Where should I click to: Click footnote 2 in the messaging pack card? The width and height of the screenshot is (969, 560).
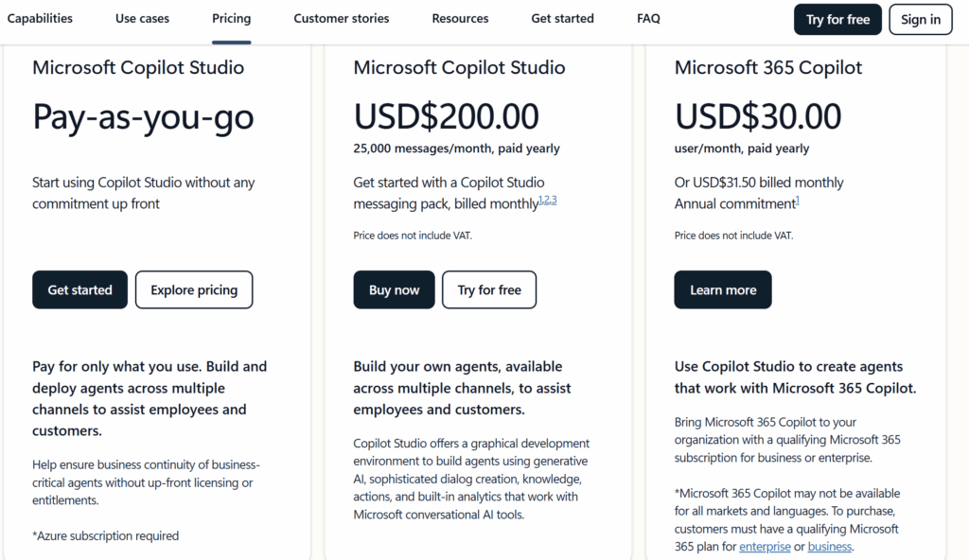(547, 199)
